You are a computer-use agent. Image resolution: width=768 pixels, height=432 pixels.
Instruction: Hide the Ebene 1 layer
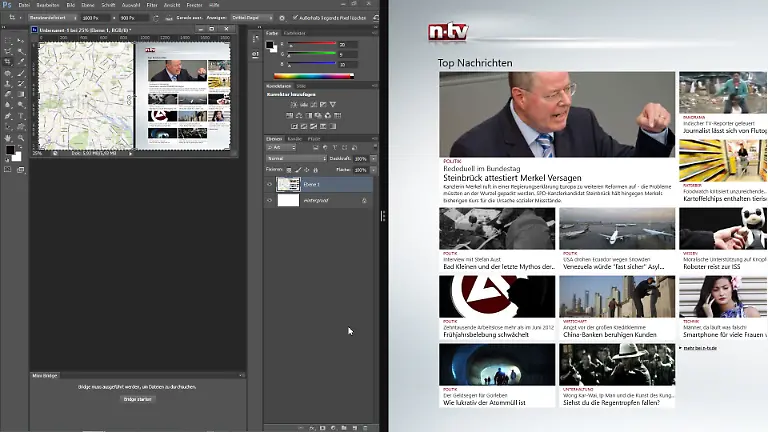(x=269, y=185)
